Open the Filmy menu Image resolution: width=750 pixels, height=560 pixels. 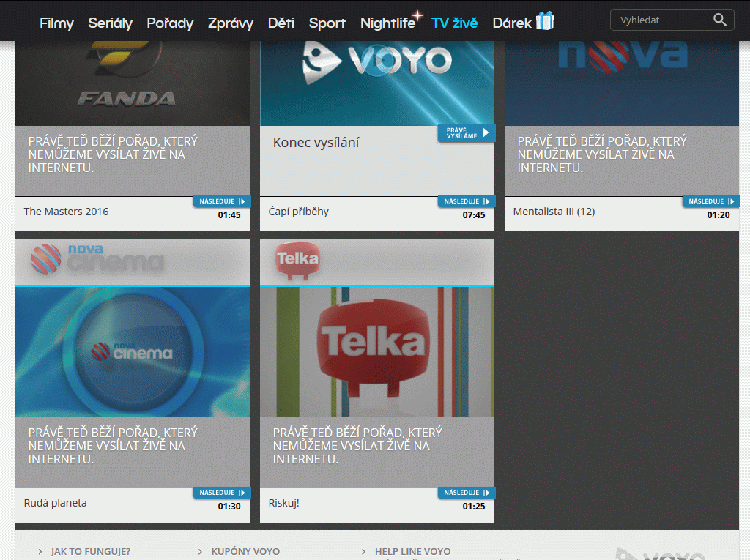56,23
